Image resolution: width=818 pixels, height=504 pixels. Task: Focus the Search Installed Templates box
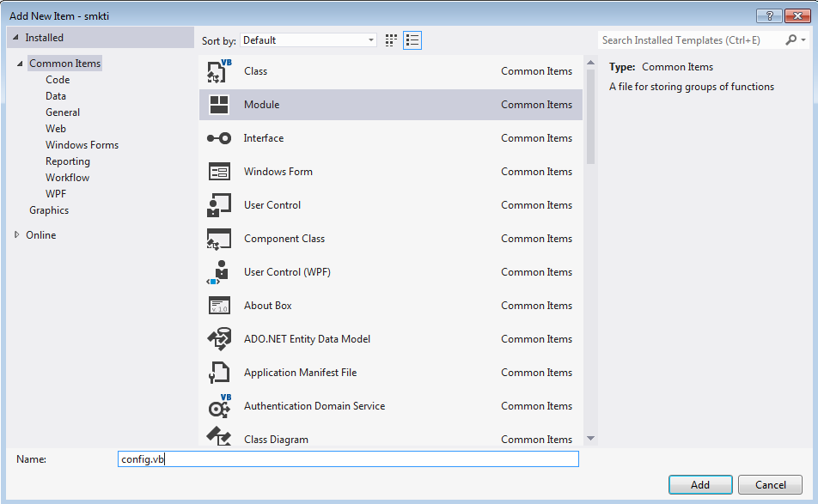691,40
